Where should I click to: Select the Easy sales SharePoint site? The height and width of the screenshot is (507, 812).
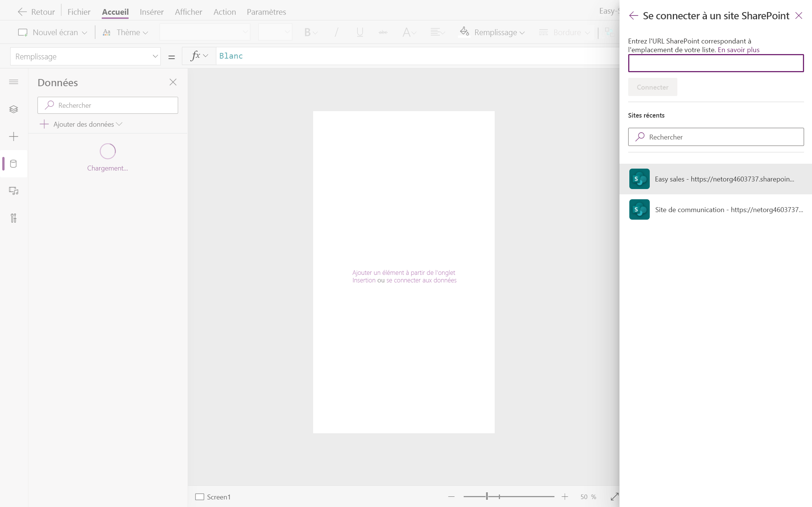(716, 179)
